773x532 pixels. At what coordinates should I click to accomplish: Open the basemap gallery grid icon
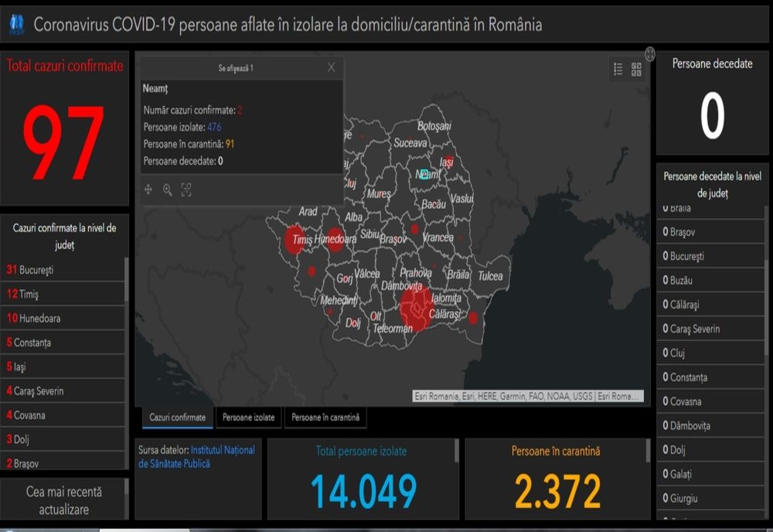click(x=636, y=69)
